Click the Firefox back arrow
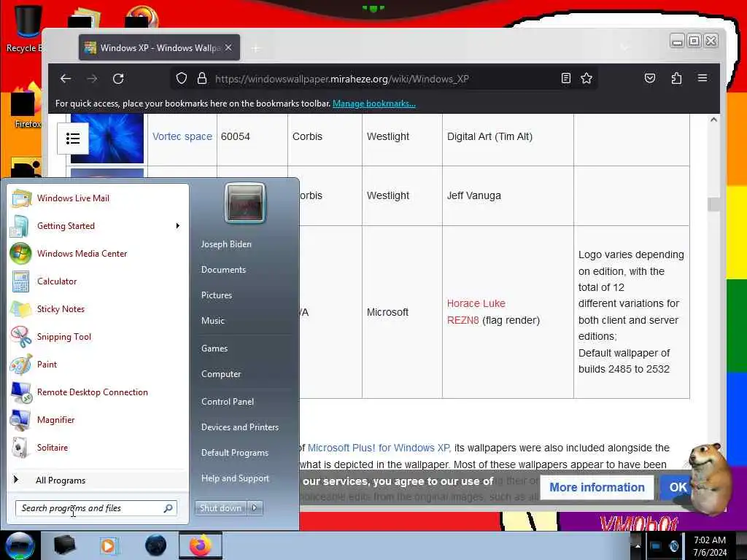 click(65, 79)
